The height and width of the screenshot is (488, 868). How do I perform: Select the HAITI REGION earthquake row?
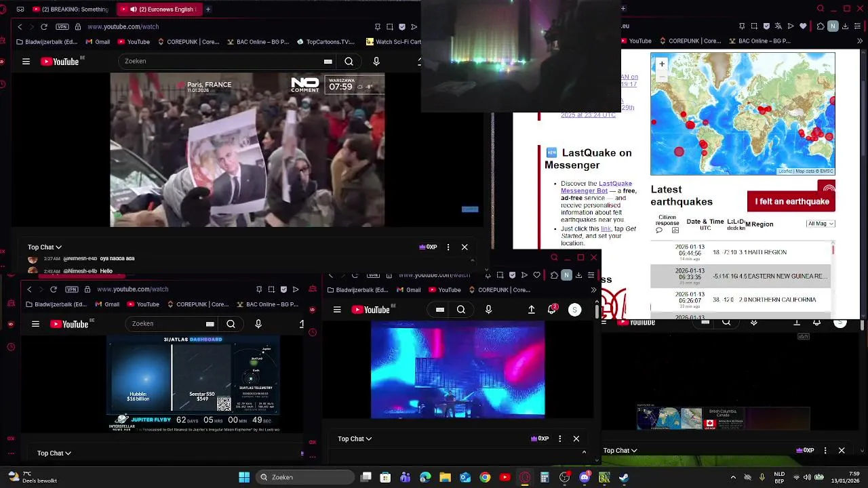[x=741, y=252]
